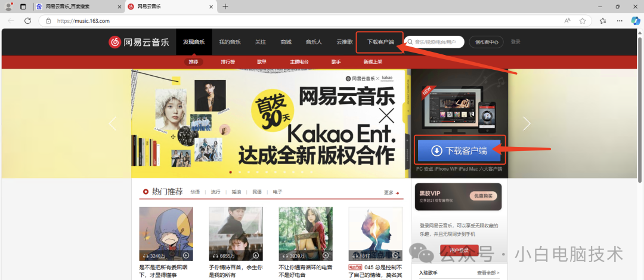
Task: Open the 商城 navigation item
Action: (286, 42)
